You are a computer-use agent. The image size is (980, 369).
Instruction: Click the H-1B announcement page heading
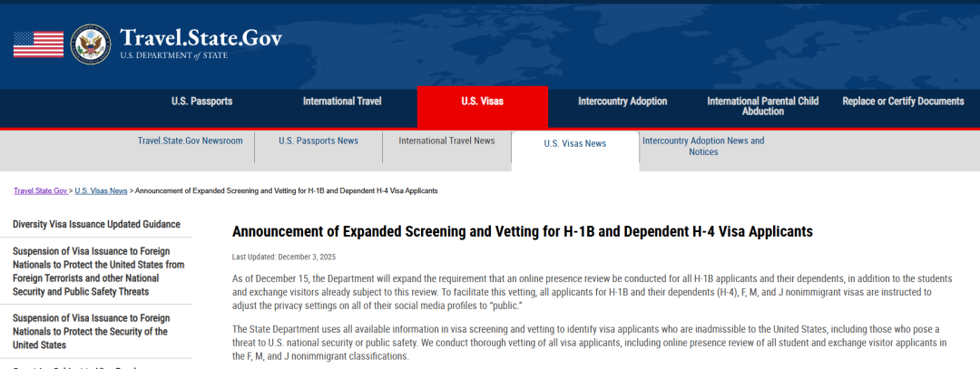522,231
